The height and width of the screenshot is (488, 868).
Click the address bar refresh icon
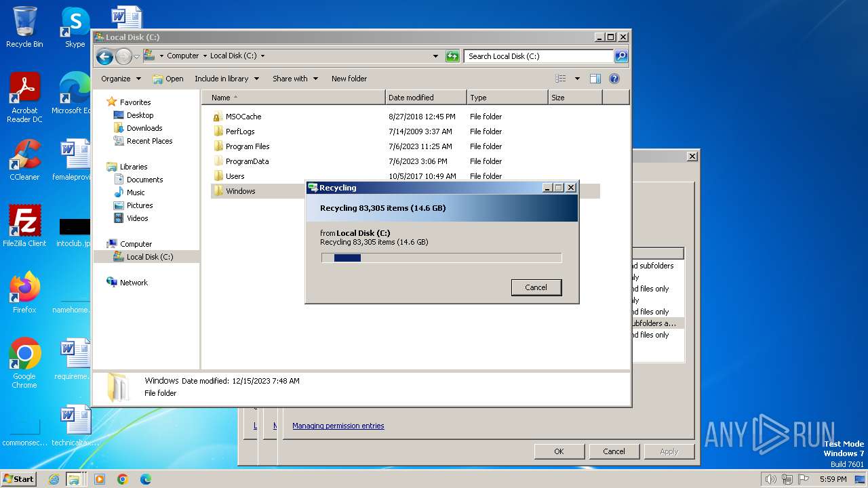point(452,56)
